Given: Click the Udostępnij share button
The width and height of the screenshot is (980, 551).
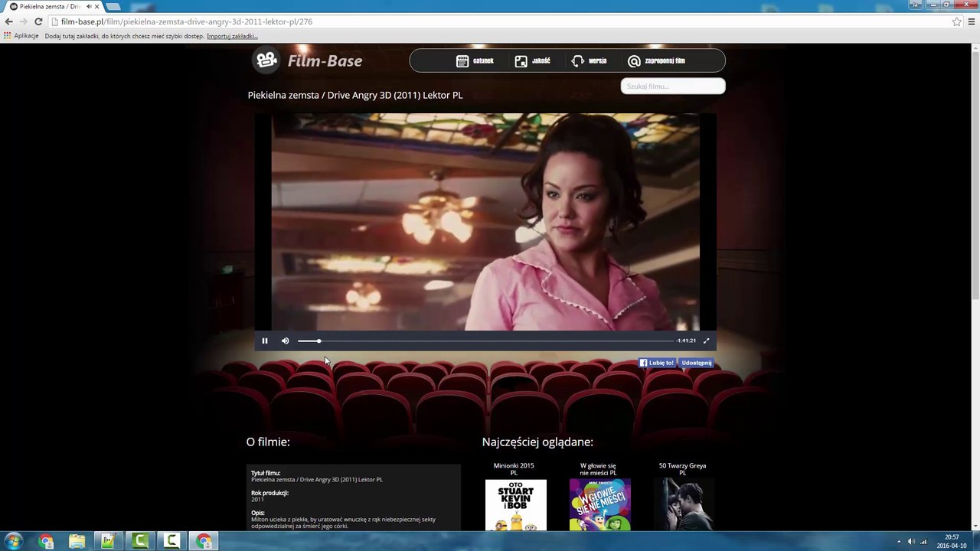Looking at the screenshot, I should 696,363.
